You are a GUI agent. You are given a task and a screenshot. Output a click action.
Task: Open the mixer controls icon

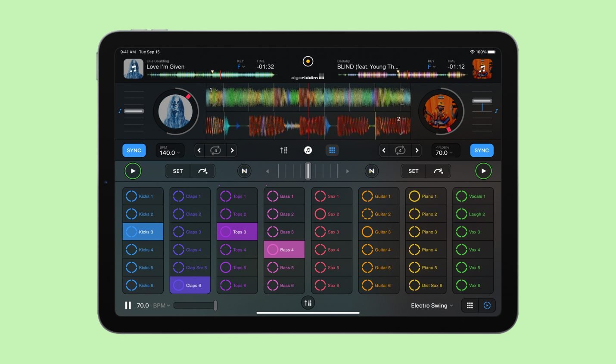[x=284, y=150]
